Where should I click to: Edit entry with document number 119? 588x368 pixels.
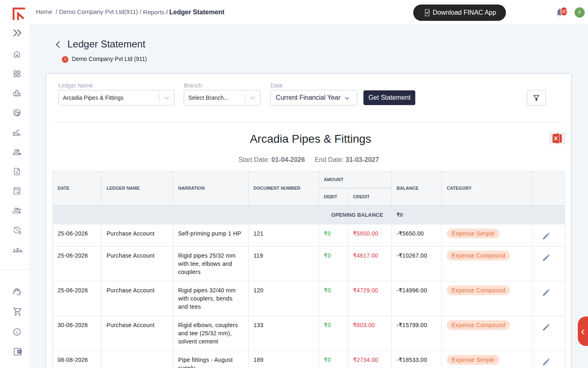546,258
